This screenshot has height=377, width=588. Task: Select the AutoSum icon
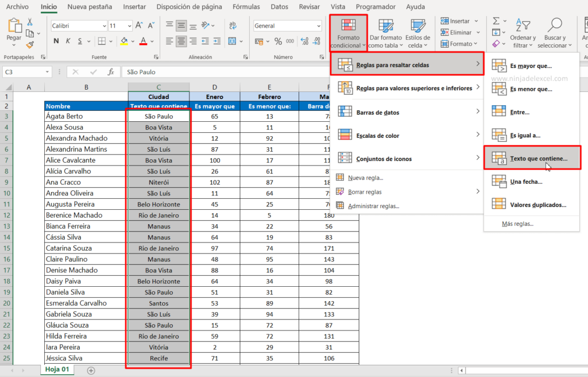point(497,21)
